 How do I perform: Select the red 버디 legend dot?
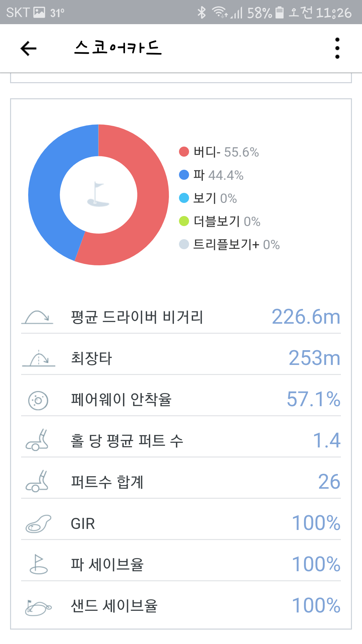click(184, 152)
